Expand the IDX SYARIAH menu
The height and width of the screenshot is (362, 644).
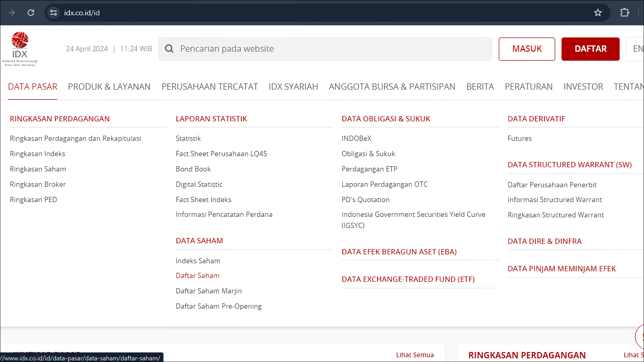coord(293,87)
